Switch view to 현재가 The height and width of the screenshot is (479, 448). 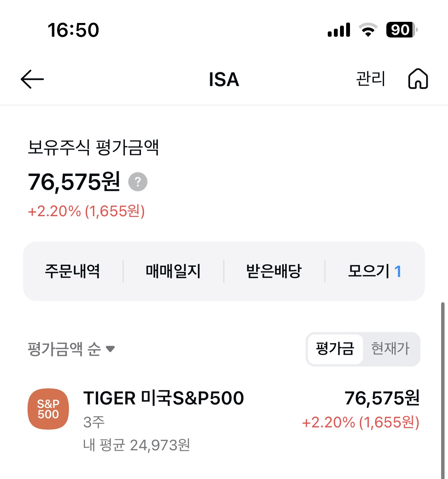point(390,349)
